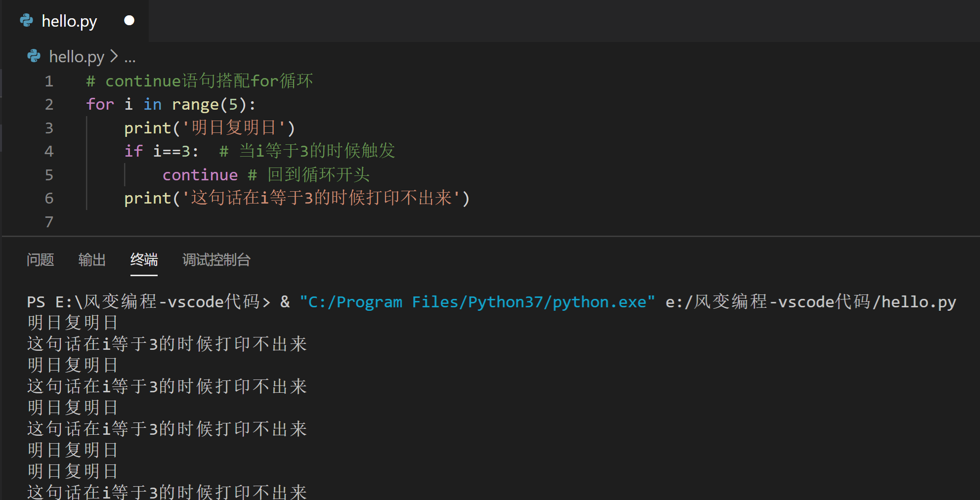The width and height of the screenshot is (980, 500).
Task: Select the hello.py editor tab
Action: [x=76, y=21]
